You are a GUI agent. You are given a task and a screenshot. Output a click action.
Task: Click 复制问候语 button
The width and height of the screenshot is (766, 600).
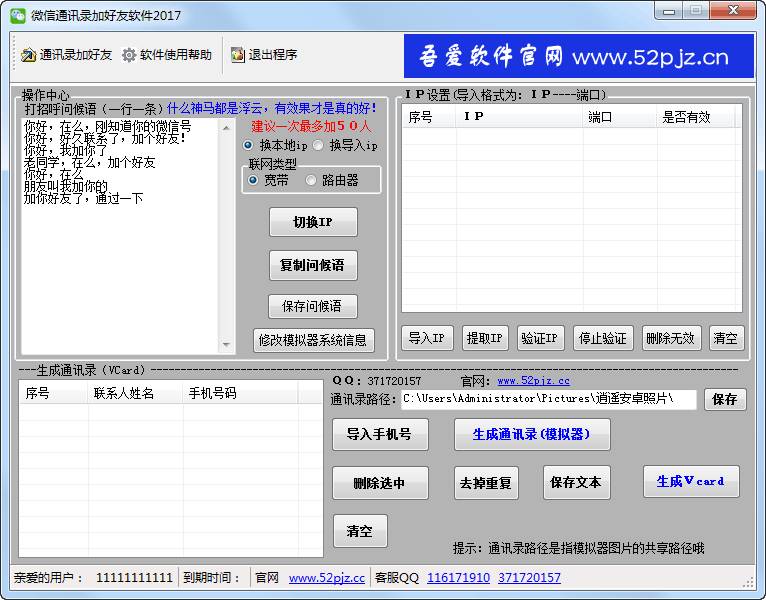pos(313,265)
